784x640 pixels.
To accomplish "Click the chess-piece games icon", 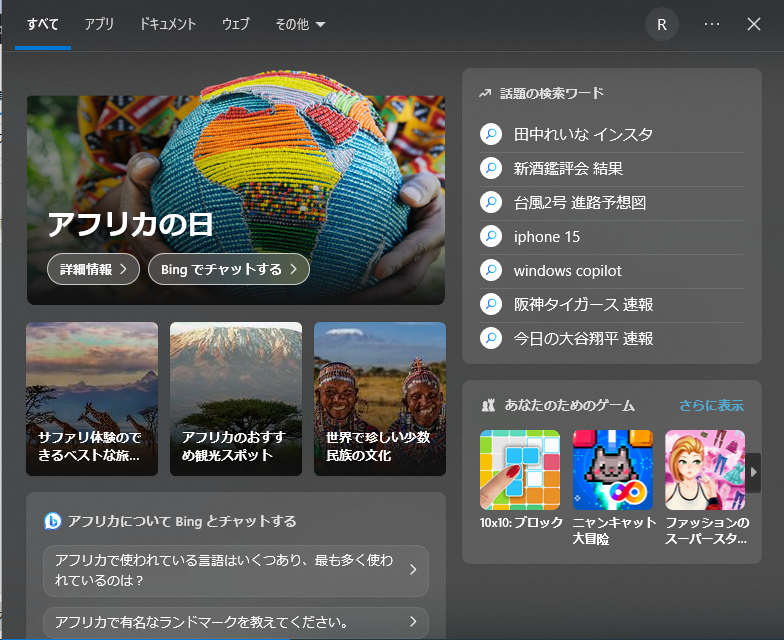I will [488, 405].
